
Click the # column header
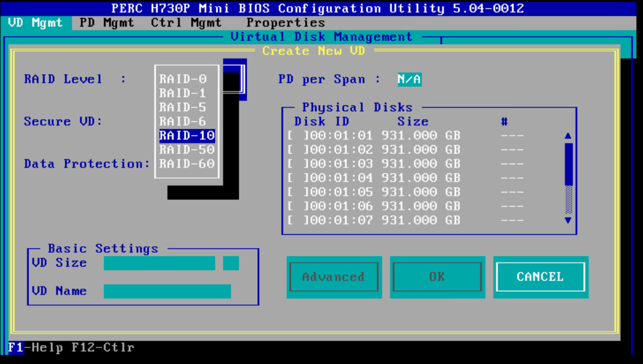(505, 122)
